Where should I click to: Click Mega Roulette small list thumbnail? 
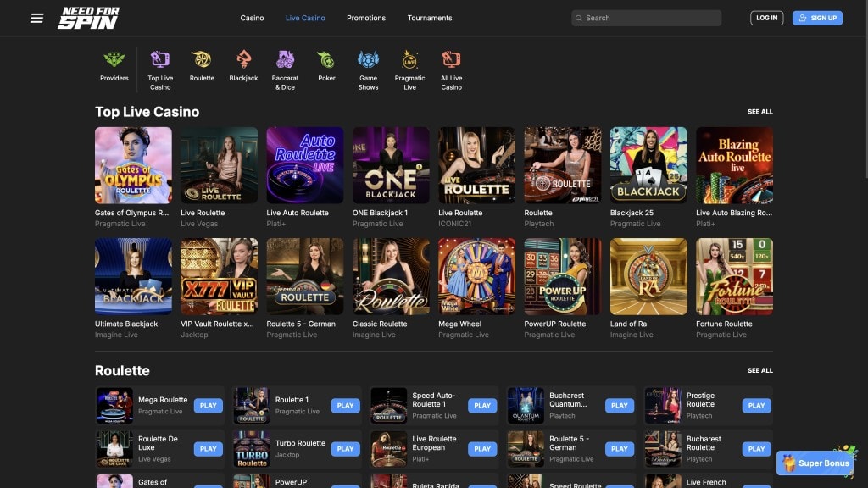(x=114, y=406)
